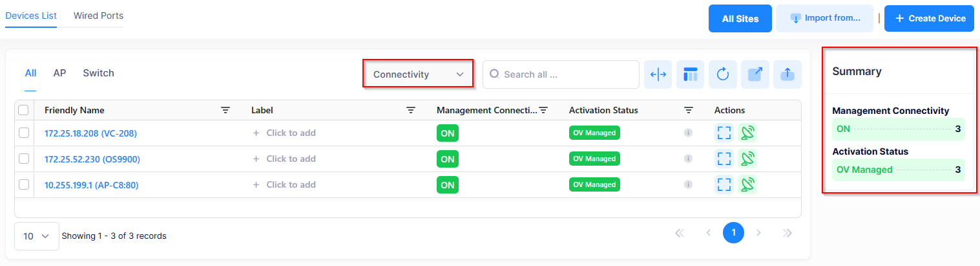Refresh the devices list

(x=722, y=74)
